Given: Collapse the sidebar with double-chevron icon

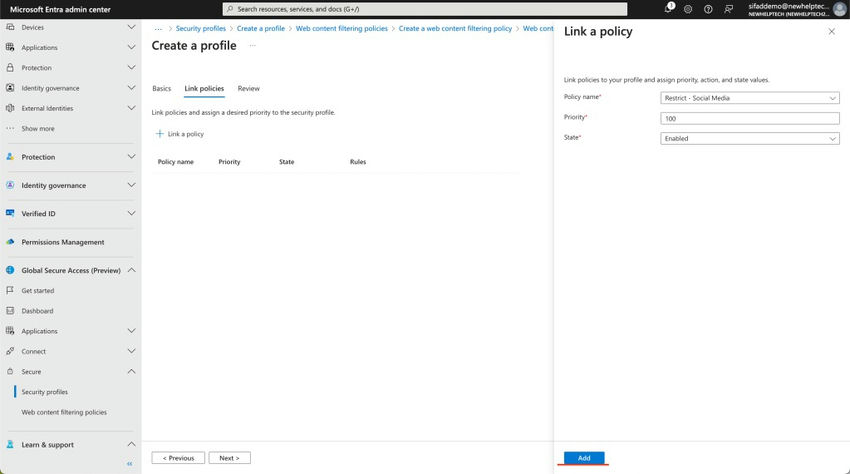Looking at the screenshot, I should point(130,464).
